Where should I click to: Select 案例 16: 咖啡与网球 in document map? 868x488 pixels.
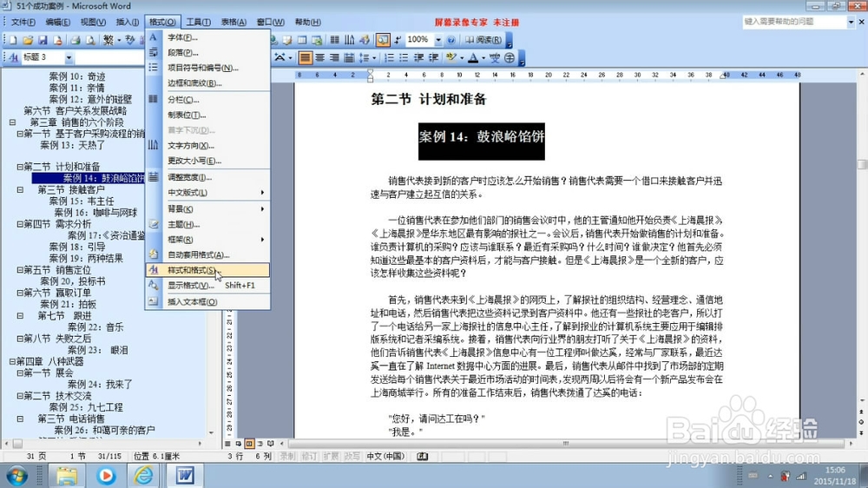pos(95,213)
